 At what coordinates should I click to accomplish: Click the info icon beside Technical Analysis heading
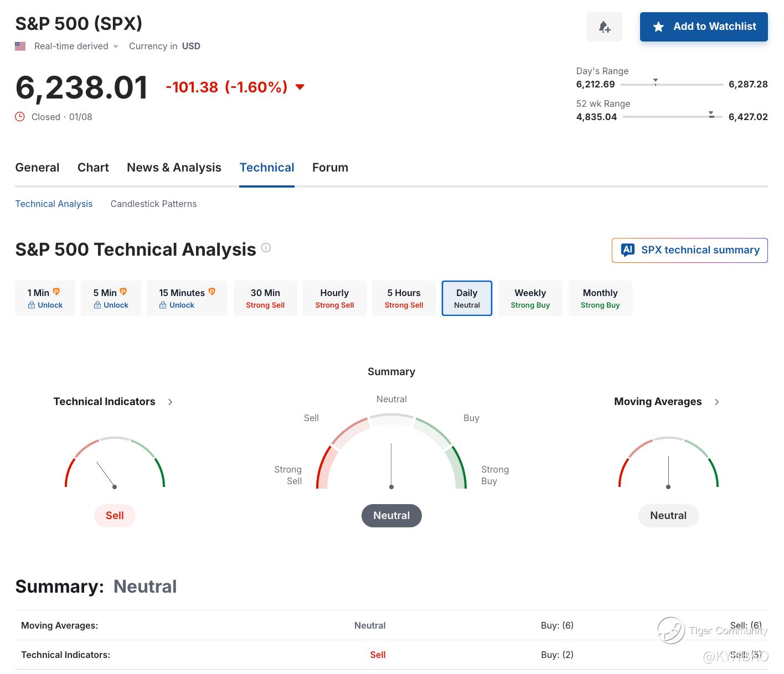(x=266, y=248)
